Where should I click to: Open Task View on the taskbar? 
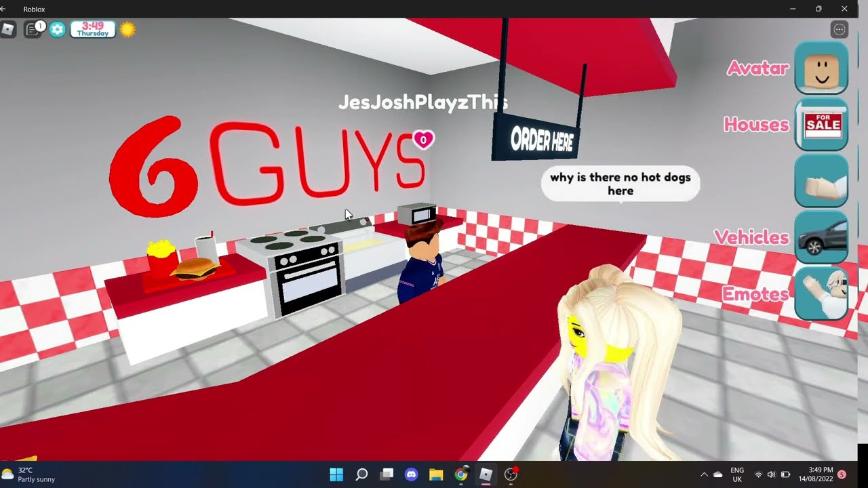[387, 474]
